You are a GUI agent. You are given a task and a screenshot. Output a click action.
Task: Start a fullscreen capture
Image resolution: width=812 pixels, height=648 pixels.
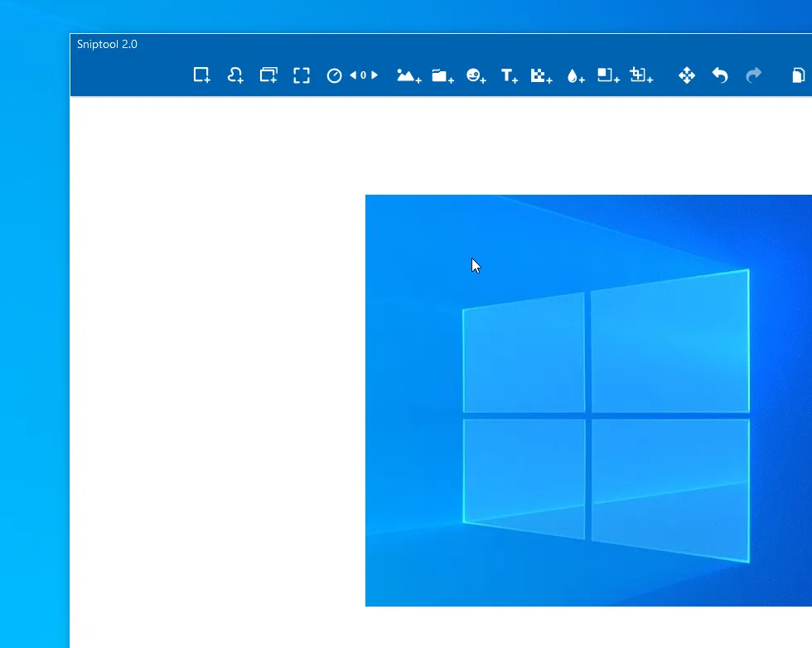pos(301,75)
